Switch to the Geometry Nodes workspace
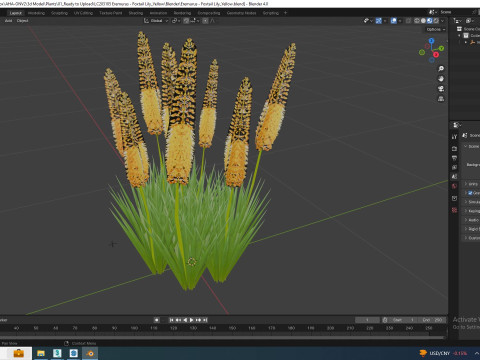 click(x=241, y=13)
